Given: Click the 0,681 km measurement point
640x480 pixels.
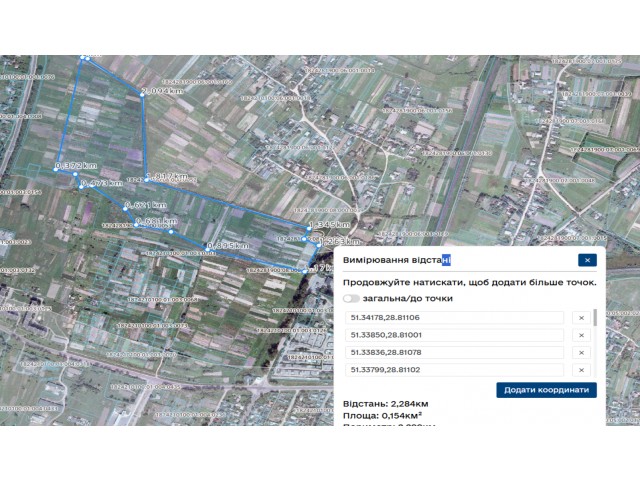Looking at the screenshot, I should point(136,224).
